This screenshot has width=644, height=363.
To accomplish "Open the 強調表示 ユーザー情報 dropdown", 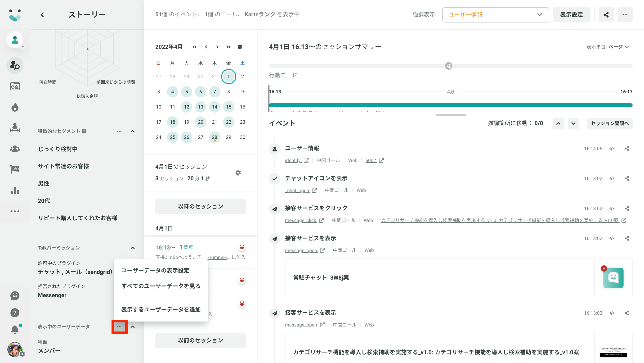I will 496,15.
